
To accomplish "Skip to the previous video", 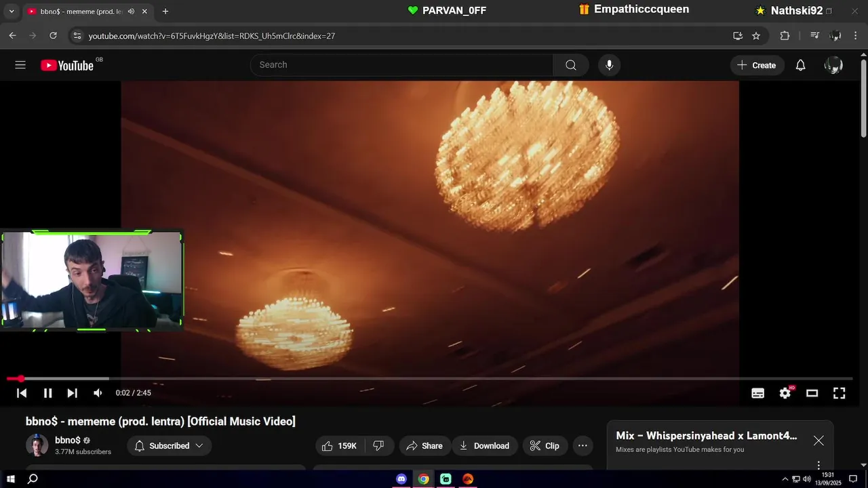I will point(22,393).
